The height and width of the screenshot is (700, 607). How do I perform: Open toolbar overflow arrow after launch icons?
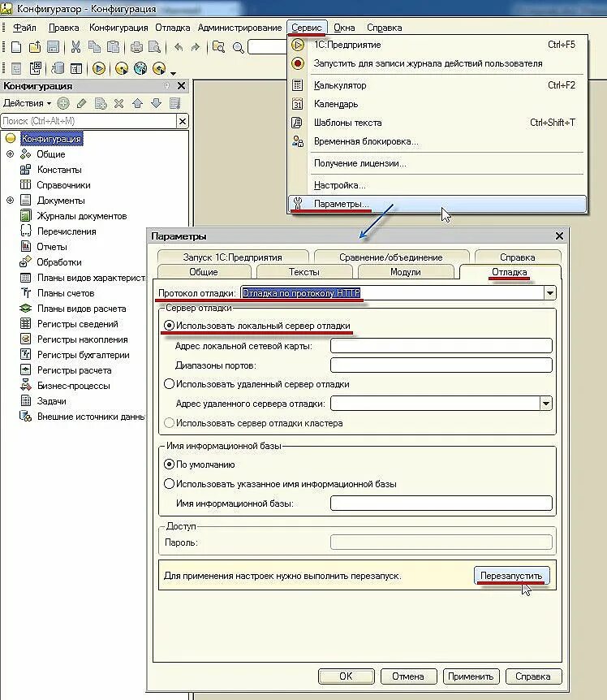174,73
